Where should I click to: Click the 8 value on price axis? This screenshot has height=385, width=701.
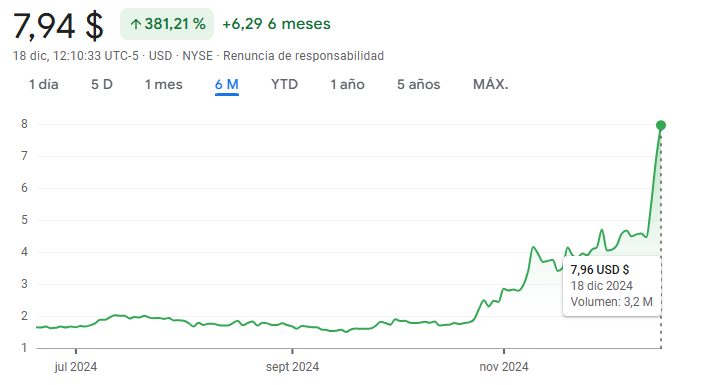(24, 124)
